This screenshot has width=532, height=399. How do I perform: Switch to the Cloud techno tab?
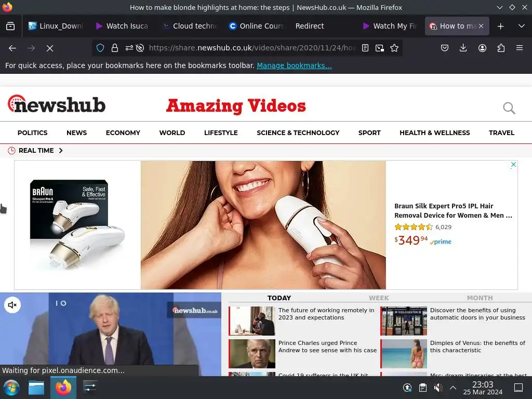pyautogui.click(x=189, y=26)
